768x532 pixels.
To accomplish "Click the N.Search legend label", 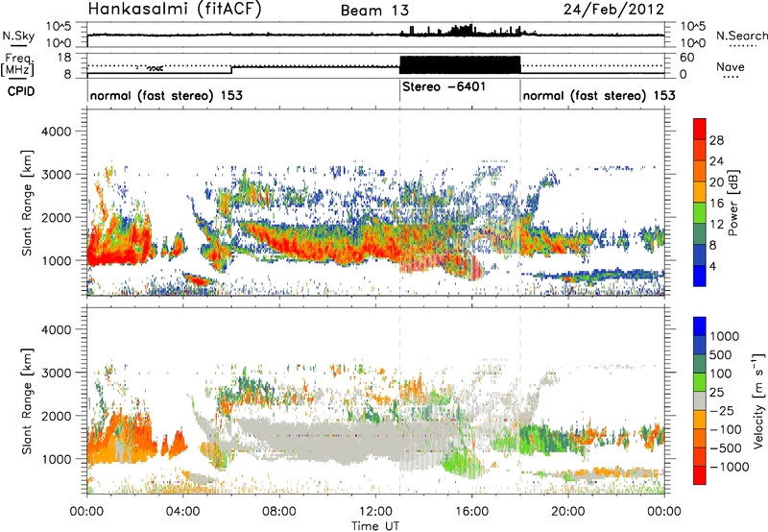I will click(x=741, y=36).
